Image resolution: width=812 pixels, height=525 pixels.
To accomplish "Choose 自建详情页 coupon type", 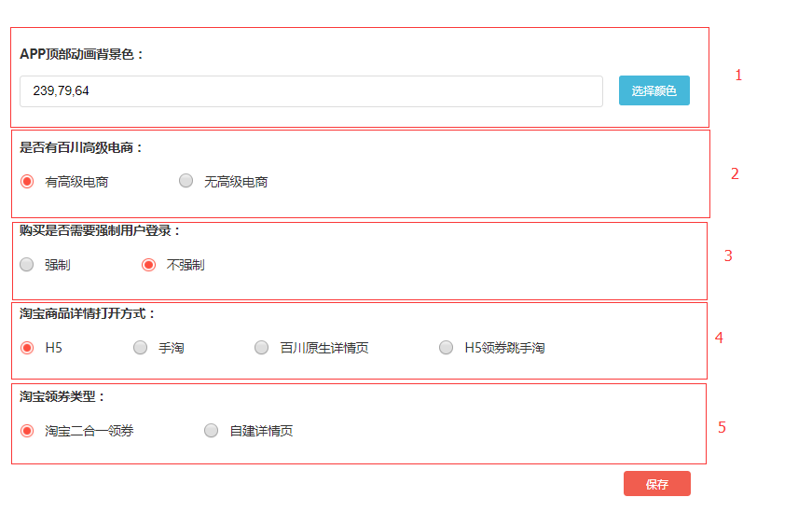I will [x=212, y=430].
